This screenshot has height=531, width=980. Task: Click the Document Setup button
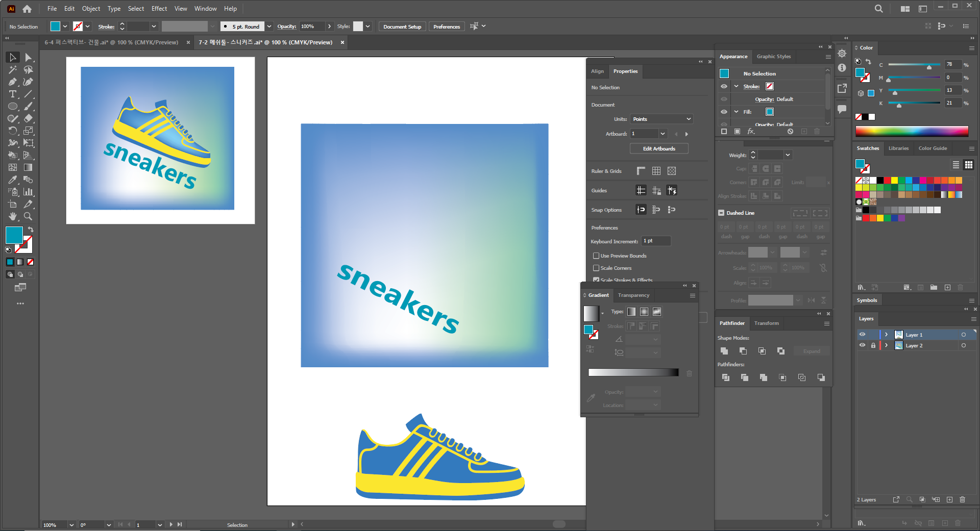click(402, 27)
